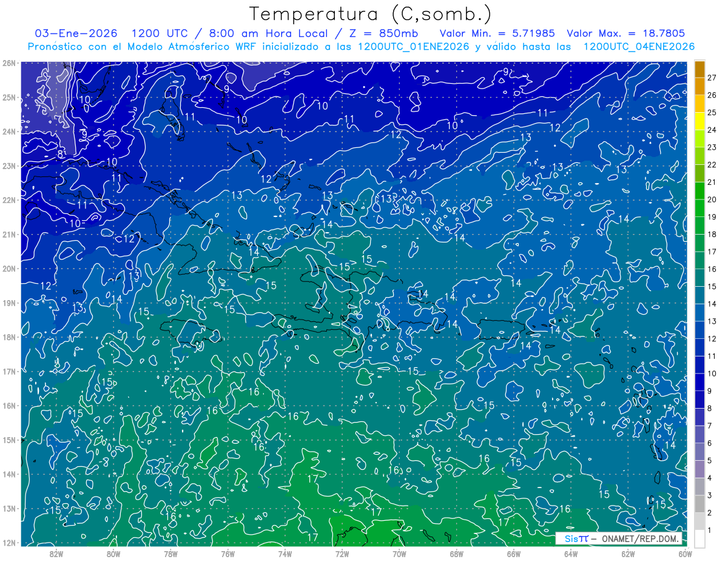Click "Modelo Atmosferico WRF" in the subtitle
Viewport: 728px width, 562px height.
(193, 47)
